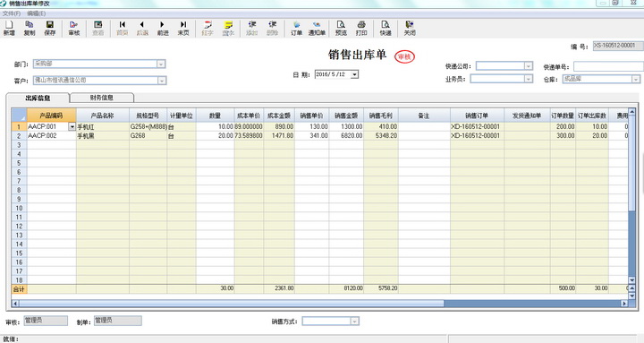Go to next record with 前进
Screen dimensions: 644x343
point(163,28)
